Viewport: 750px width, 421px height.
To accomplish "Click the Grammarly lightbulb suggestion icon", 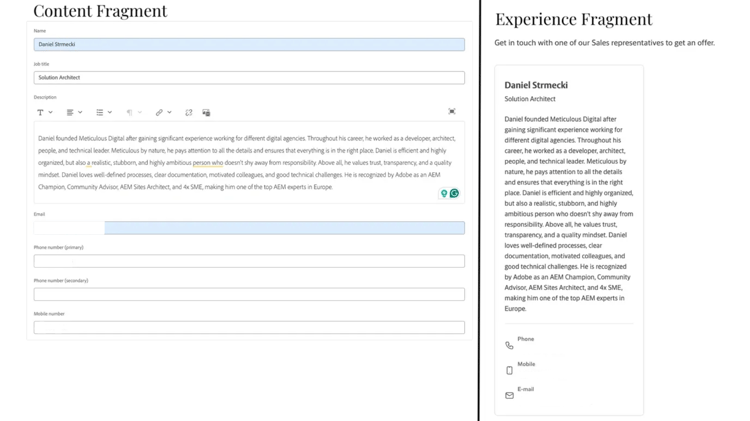I will [444, 193].
